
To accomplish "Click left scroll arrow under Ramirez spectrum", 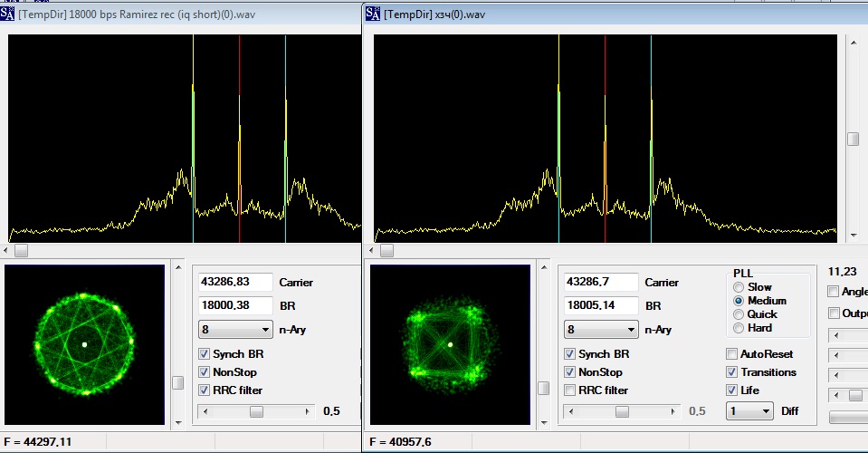I will pyautogui.click(x=5, y=251).
